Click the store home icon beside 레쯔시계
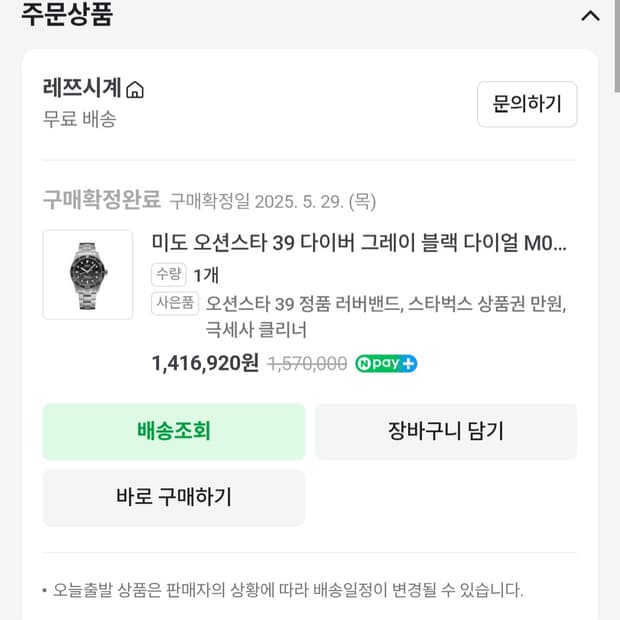Viewport: 620px width, 620px height. [x=135, y=90]
